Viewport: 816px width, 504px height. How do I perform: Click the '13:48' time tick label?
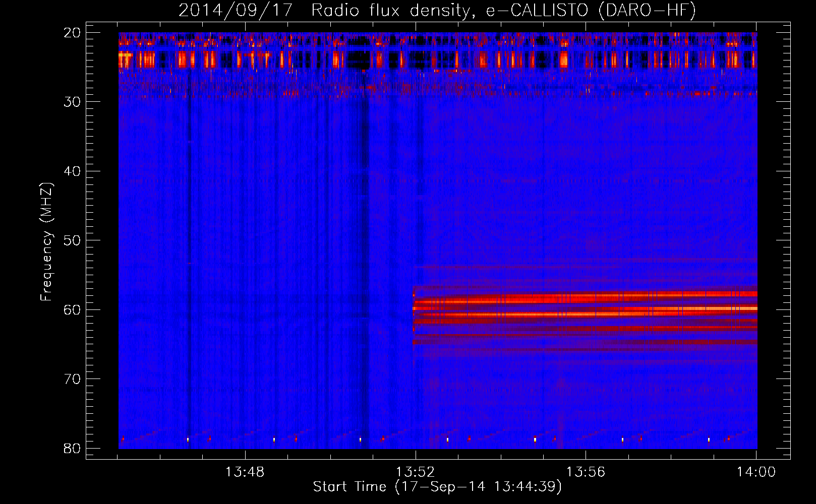click(x=245, y=472)
